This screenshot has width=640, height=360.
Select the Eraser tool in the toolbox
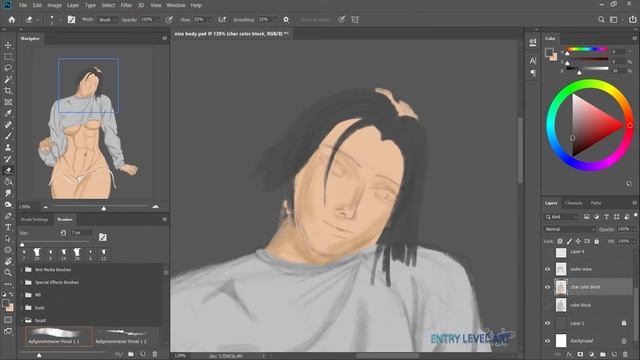[x=8, y=171]
